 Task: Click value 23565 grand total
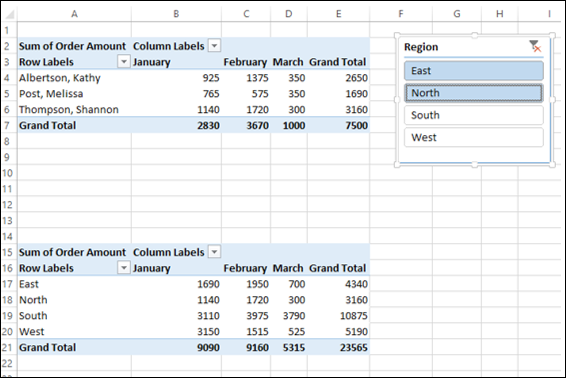[x=354, y=347]
